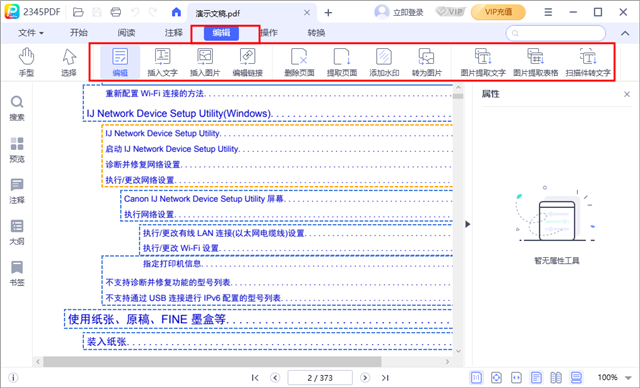640x388 pixels.
Task: Click the VIP充值 recharge button
Action: click(498, 12)
